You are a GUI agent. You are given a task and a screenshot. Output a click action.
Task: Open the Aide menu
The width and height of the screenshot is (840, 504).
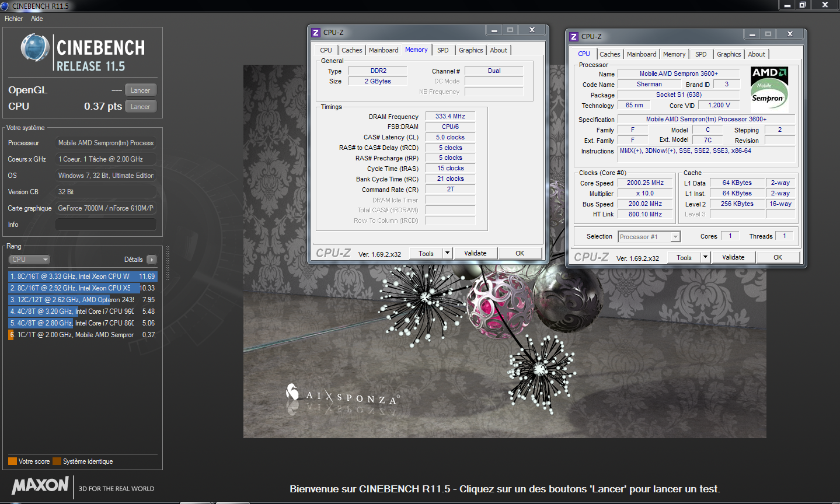pyautogui.click(x=37, y=19)
